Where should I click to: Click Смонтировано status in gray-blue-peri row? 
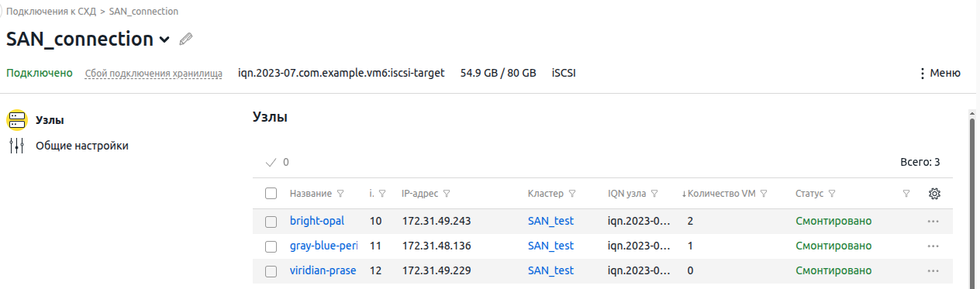click(833, 246)
